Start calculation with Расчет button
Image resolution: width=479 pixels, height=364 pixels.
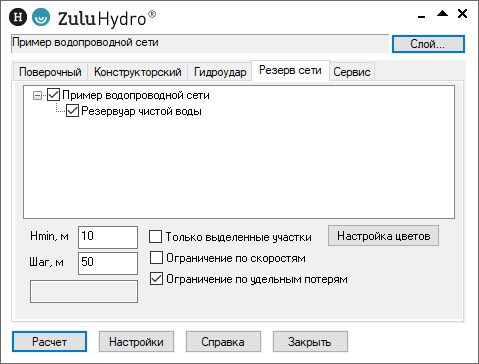(x=49, y=342)
